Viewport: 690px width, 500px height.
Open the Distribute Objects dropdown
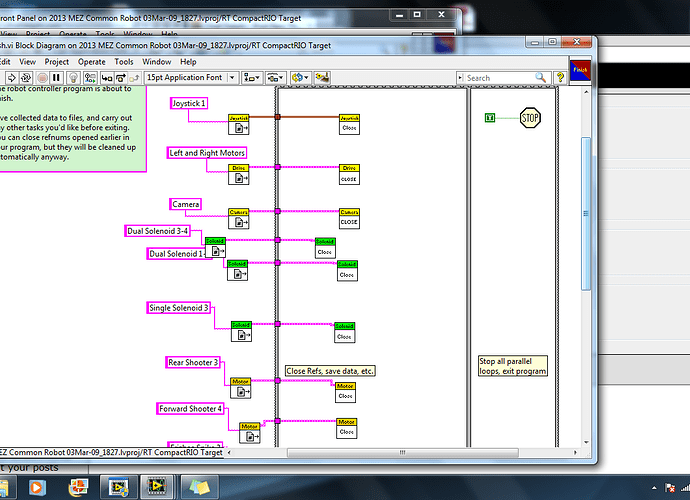(276, 78)
